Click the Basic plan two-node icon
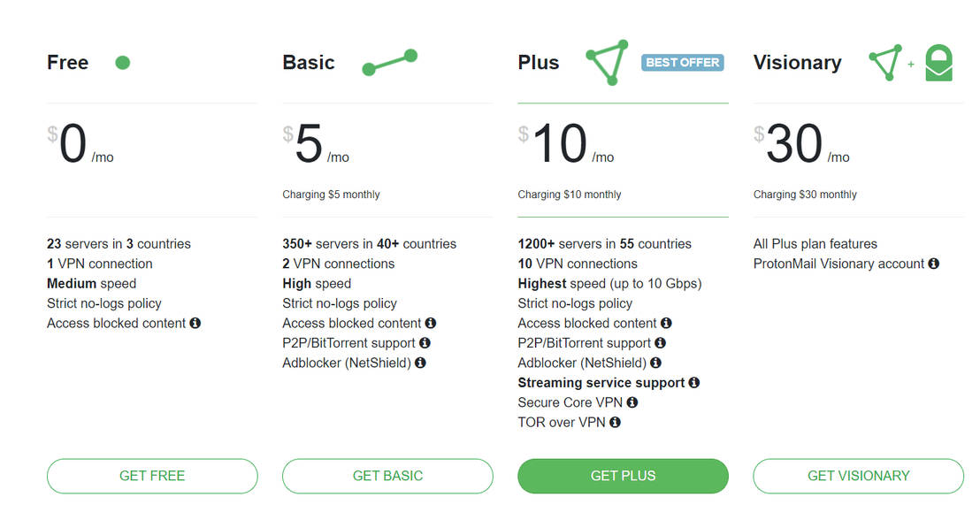 pos(389,63)
